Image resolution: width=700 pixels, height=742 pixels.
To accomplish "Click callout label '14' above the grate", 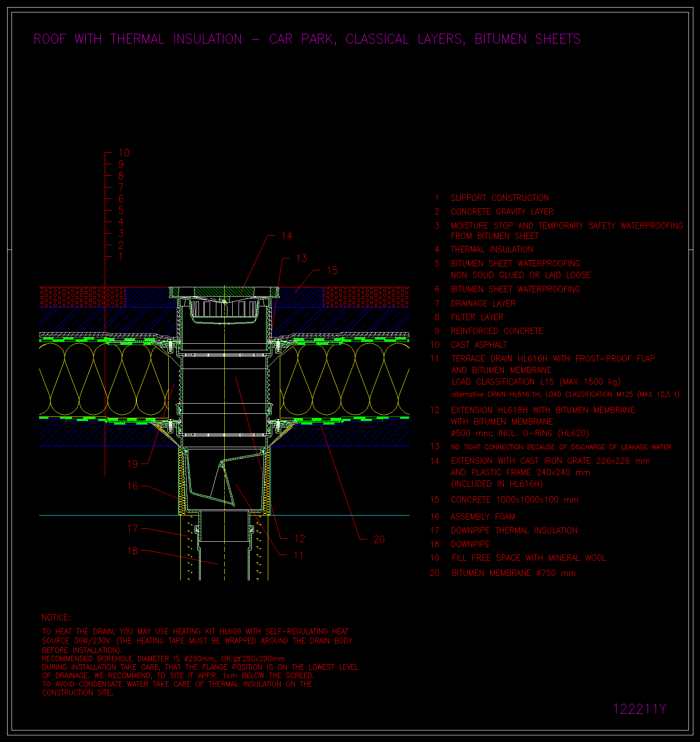I will pos(287,236).
